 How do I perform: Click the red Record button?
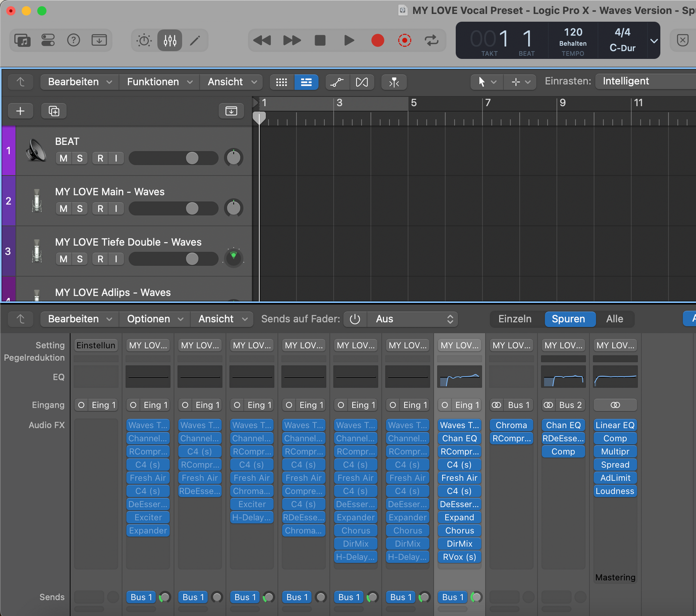click(x=378, y=40)
